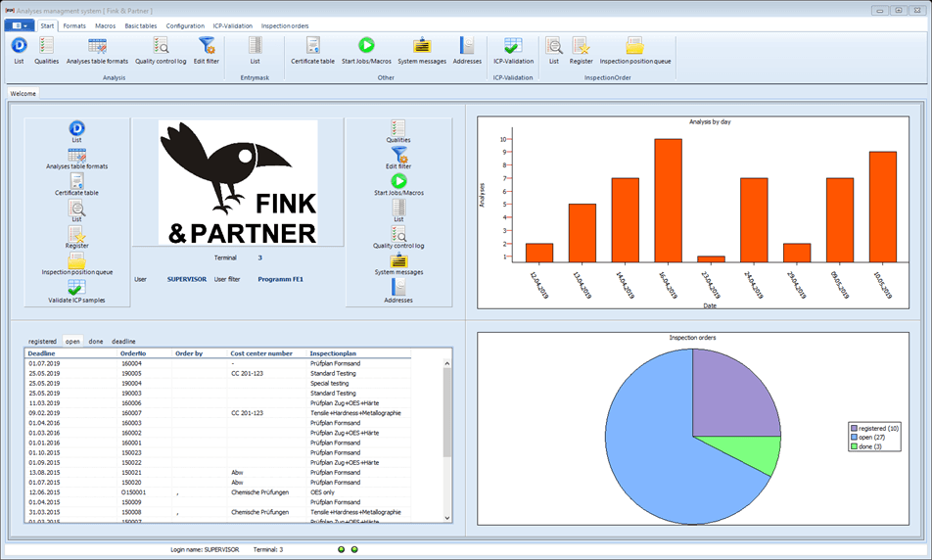Click the green done legend swatch
The image size is (932, 560).
pyautogui.click(x=854, y=446)
